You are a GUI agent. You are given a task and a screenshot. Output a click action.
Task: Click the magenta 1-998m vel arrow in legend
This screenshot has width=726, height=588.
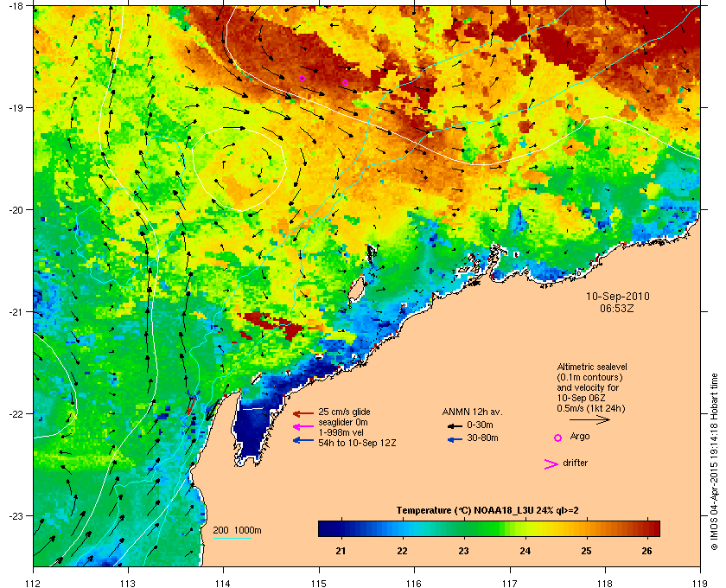303,427
